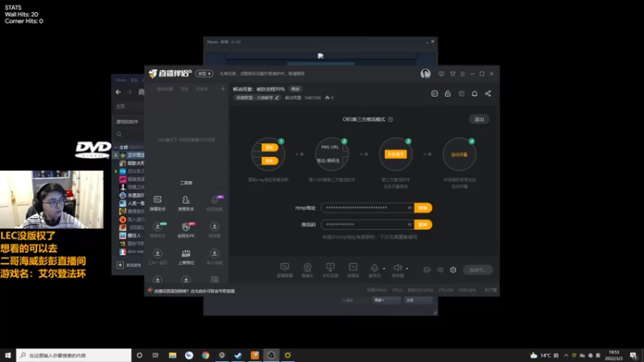Open the user avatar profile

426,73
